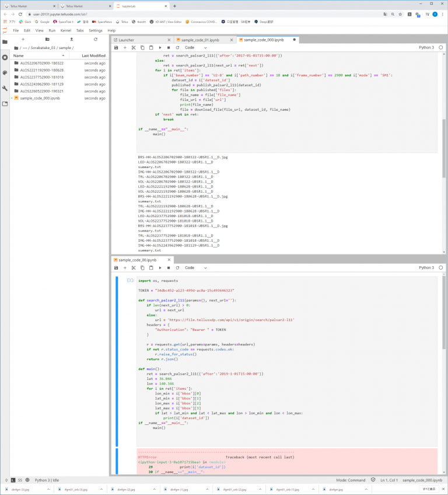The image size is (448, 495).
Task: Bookmark this page with the star icon
Action: (x=400, y=14)
